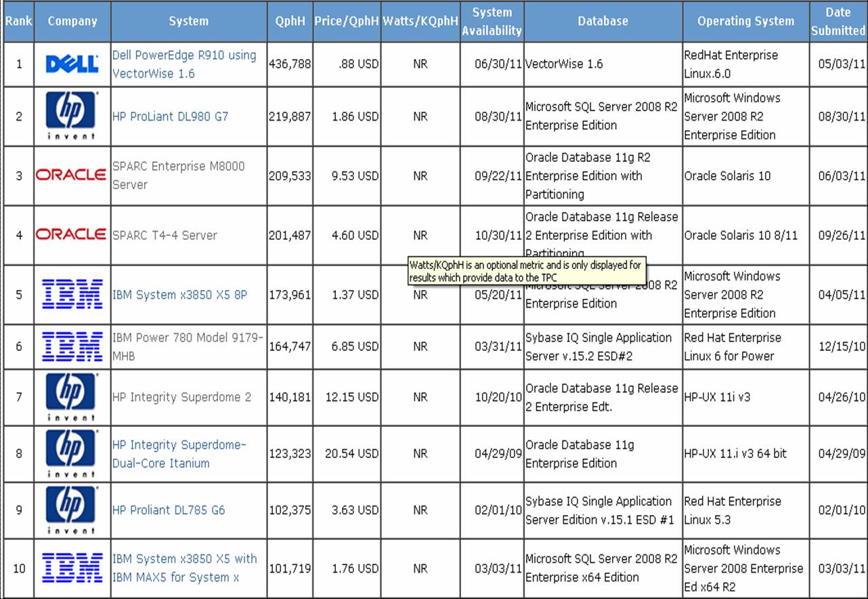
Task: Click the HP logo beside Proliant DL785 G6
Action: [72, 508]
